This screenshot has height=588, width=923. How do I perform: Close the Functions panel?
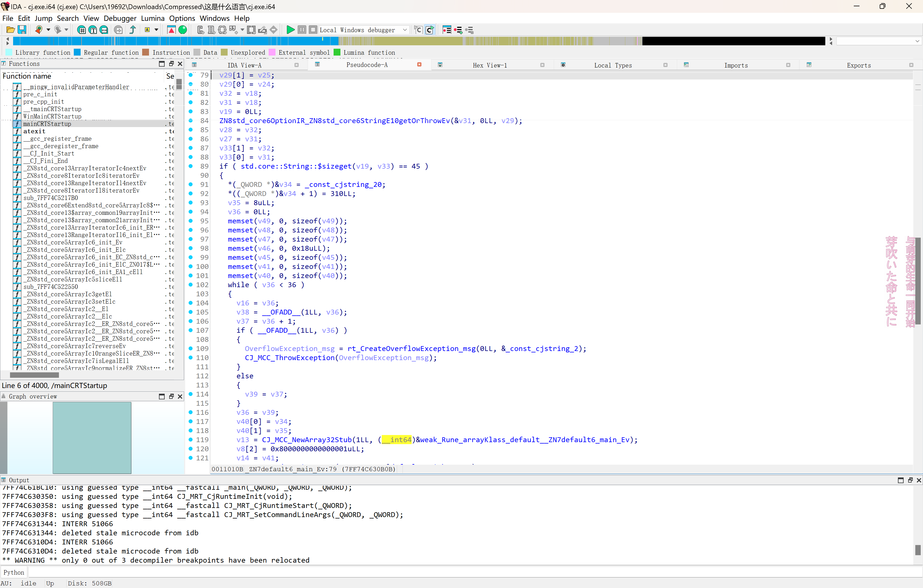(x=180, y=64)
